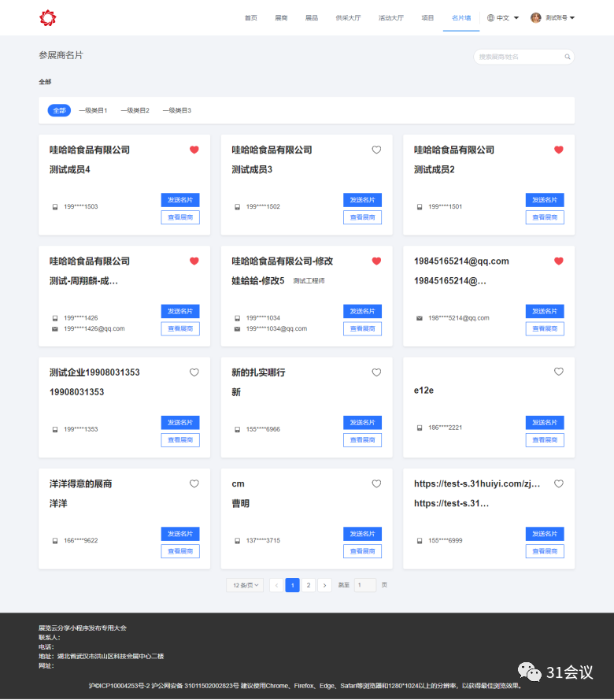
Task: Click email icon beside 199****1426@qq.com
Action: (x=55, y=329)
